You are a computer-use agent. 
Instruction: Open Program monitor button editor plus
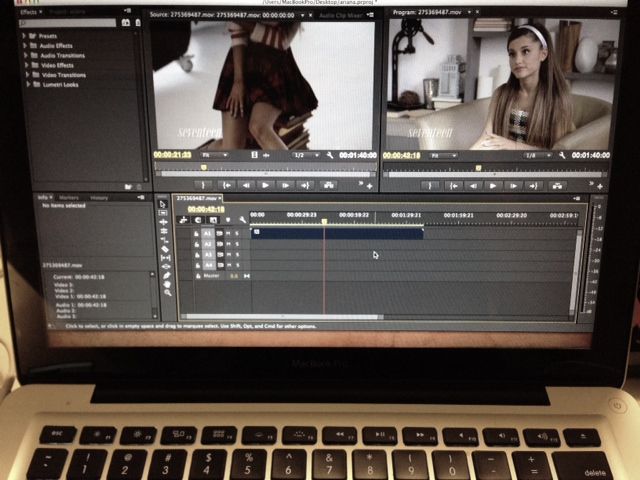(600, 187)
